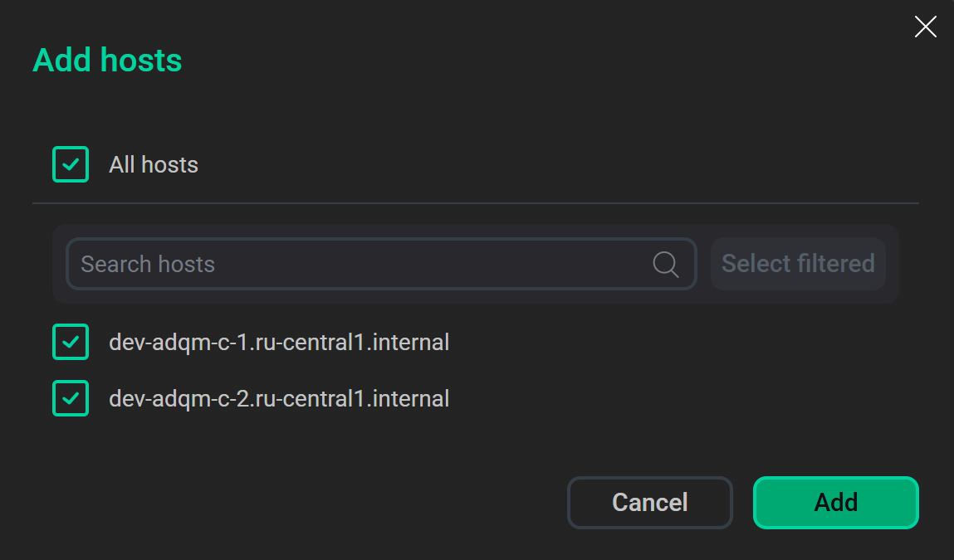Image resolution: width=954 pixels, height=560 pixels.
Task: Click the search icon inside the hosts filter
Action: (665, 264)
